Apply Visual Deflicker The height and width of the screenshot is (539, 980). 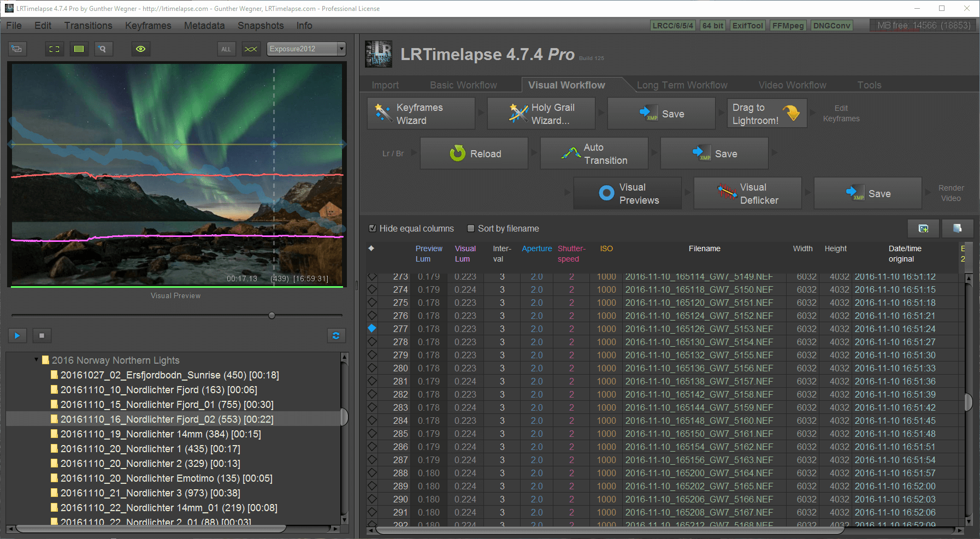tap(747, 193)
